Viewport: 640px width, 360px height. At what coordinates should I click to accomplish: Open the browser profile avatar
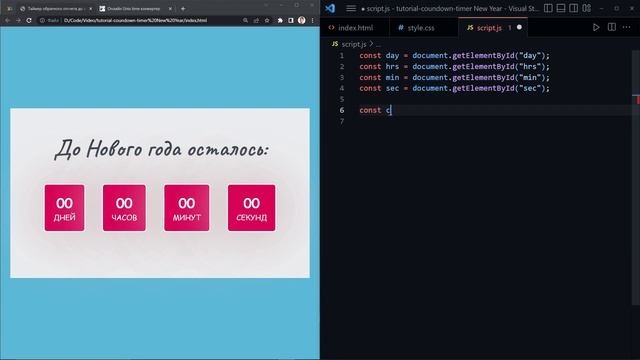click(x=302, y=20)
